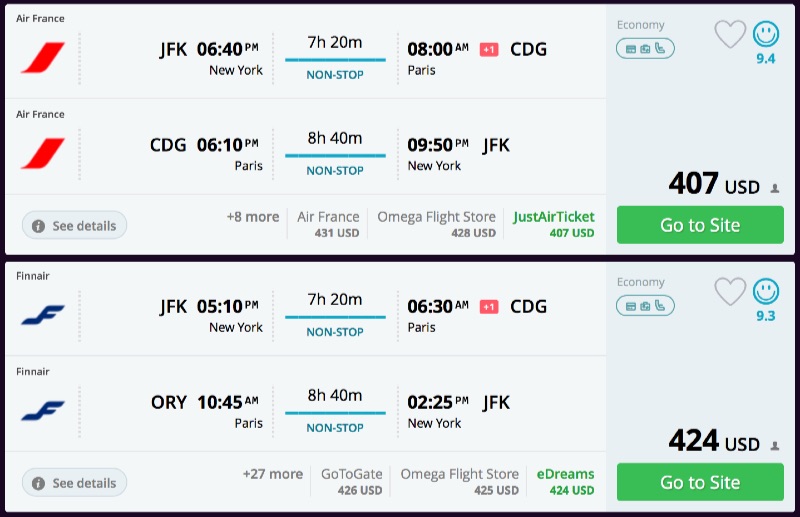Go to Site for the 424 USD flight

tap(699, 482)
